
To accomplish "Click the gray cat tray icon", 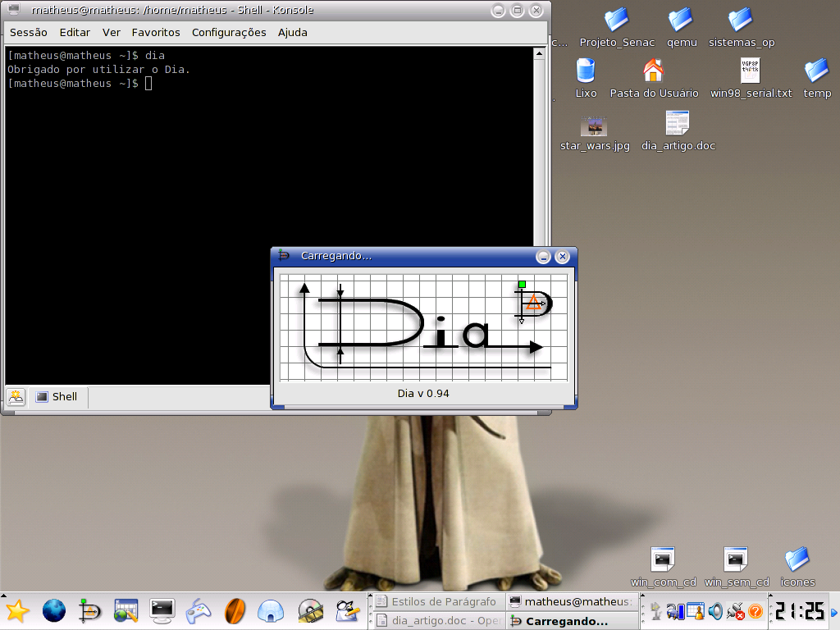I will pyautogui.click(x=655, y=611).
